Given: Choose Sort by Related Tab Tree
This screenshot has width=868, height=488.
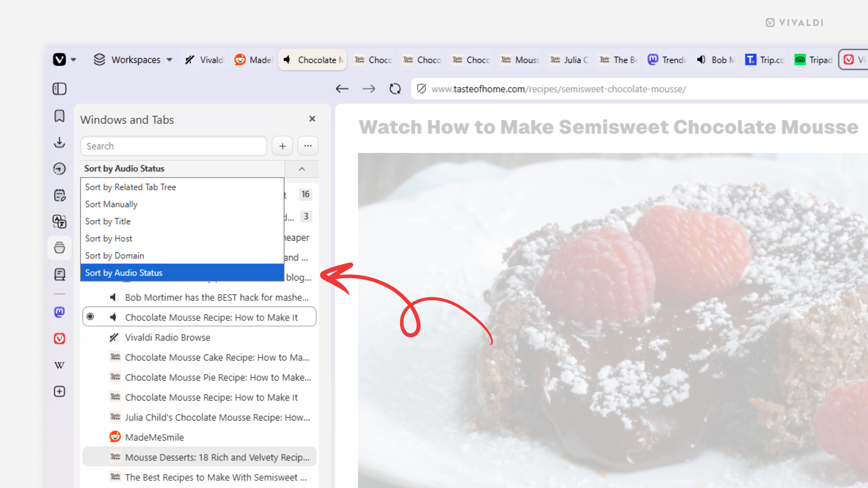Looking at the screenshot, I should 182,187.
